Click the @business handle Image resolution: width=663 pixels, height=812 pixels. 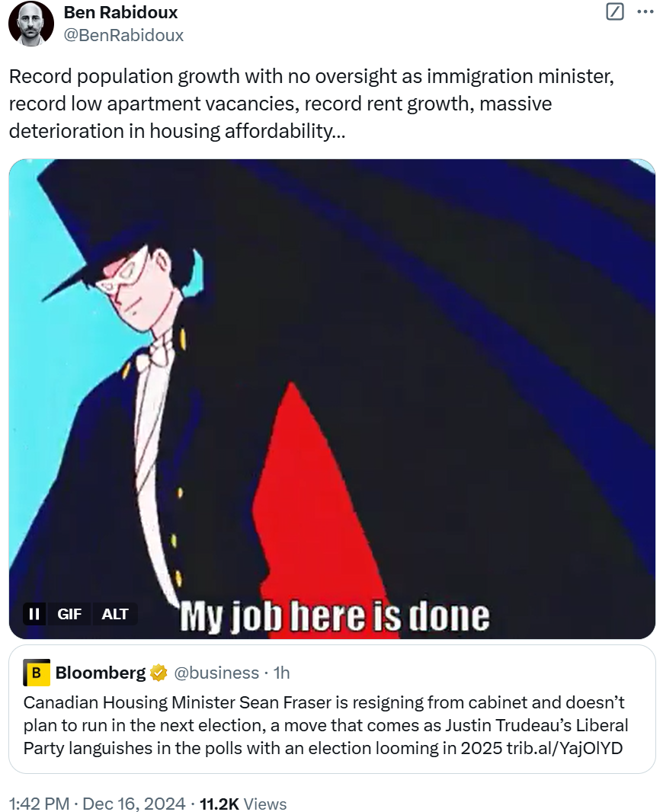(x=216, y=673)
